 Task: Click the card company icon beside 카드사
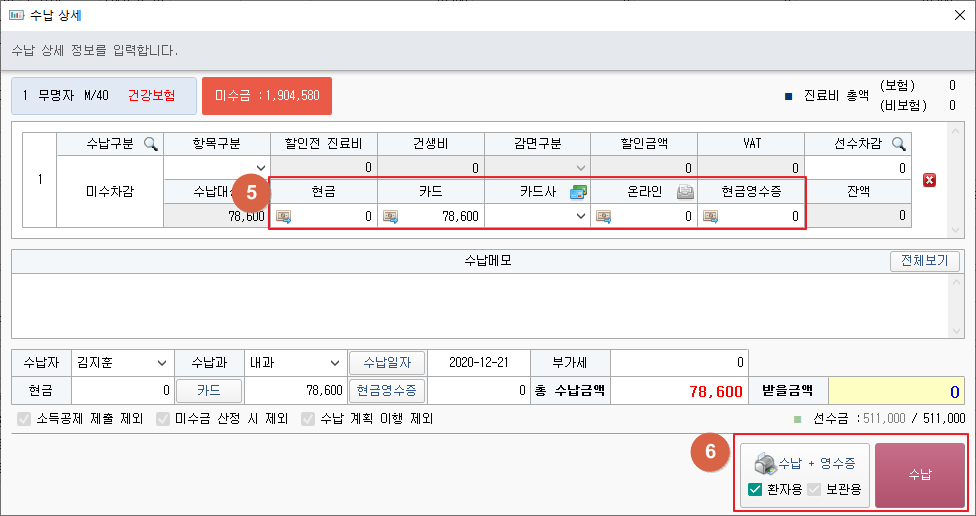point(578,191)
